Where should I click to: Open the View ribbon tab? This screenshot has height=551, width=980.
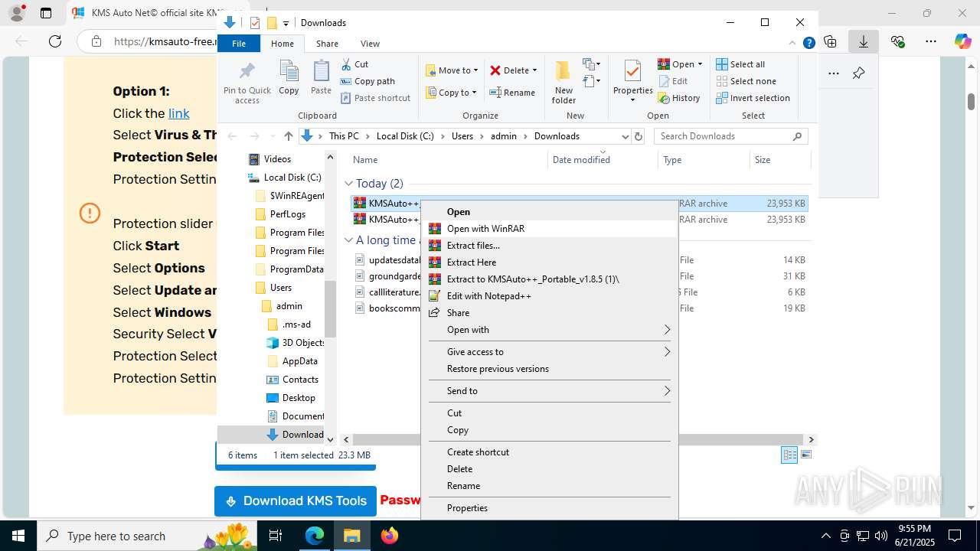pos(370,44)
